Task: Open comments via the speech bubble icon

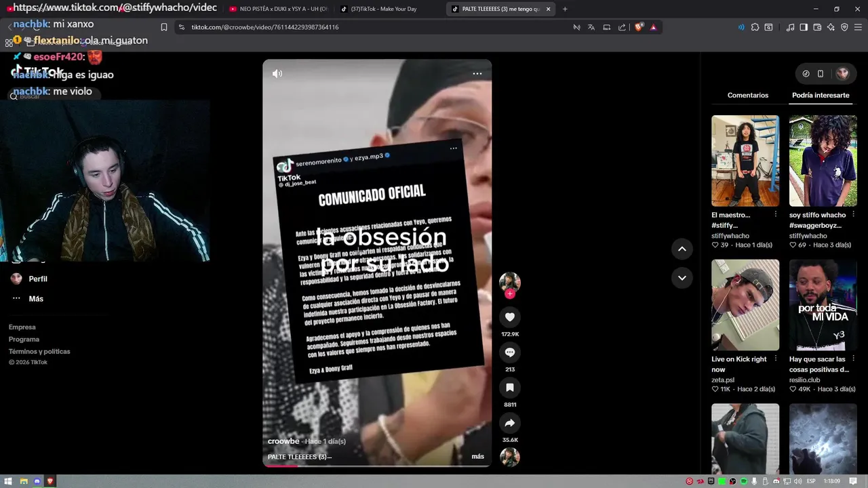Action: [x=510, y=352]
